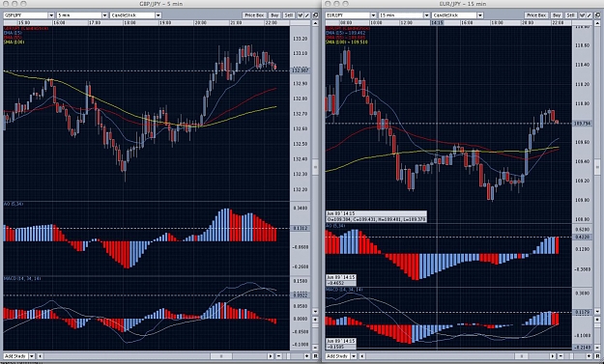Click Buy button in EUR/JPY window
This screenshot has height=364, width=604.
[x=557, y=15]
